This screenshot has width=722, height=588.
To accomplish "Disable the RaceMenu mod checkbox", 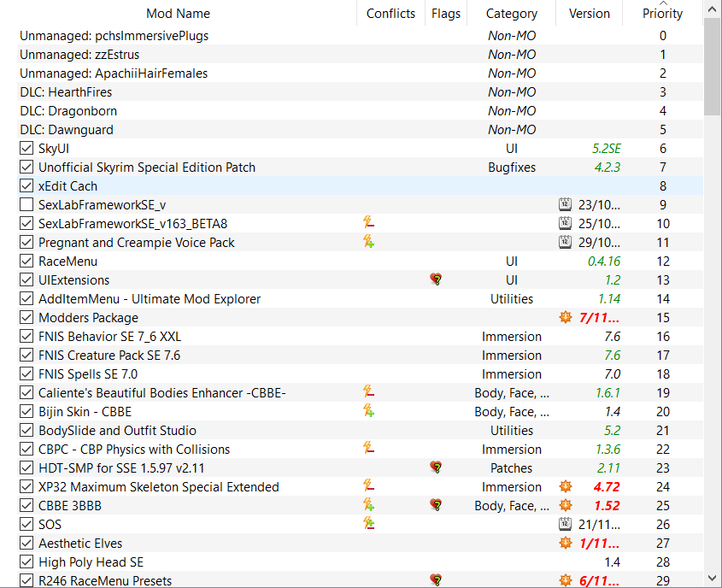I will pyautogui.click(x=26, y=261).
